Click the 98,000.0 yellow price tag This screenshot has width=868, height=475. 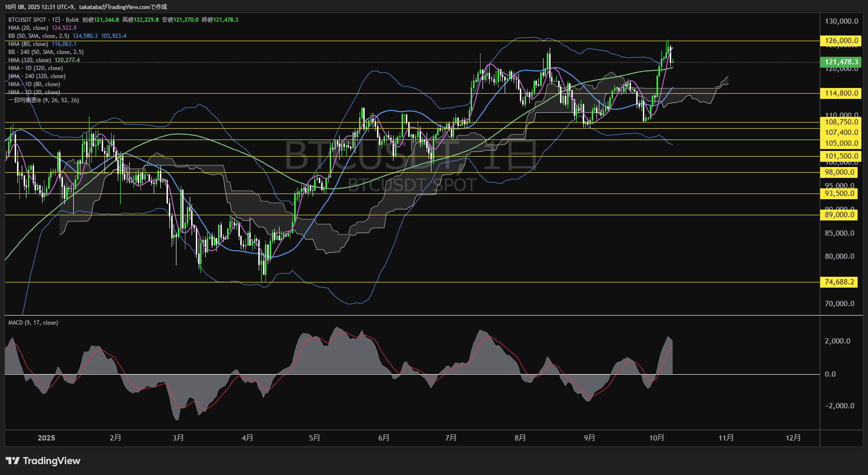click(x=840, y=172)
